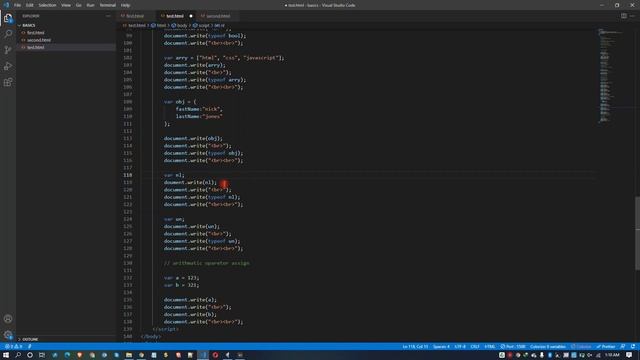Click the Visual Studio Code taskbar icon
Screen dimensions: 640x360
click(203, 355)
